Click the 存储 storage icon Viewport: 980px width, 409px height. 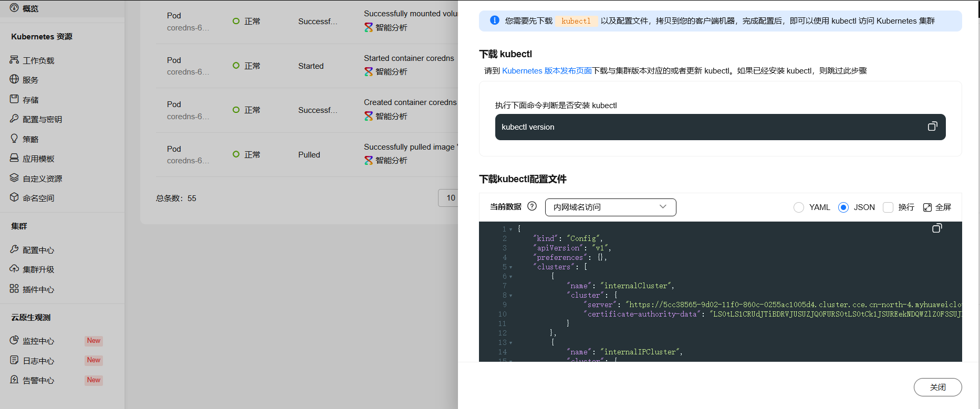tap(14, 99)
